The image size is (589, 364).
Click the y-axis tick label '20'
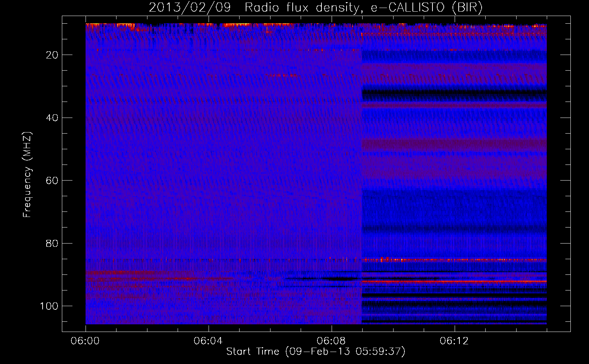tap(52, 55)
